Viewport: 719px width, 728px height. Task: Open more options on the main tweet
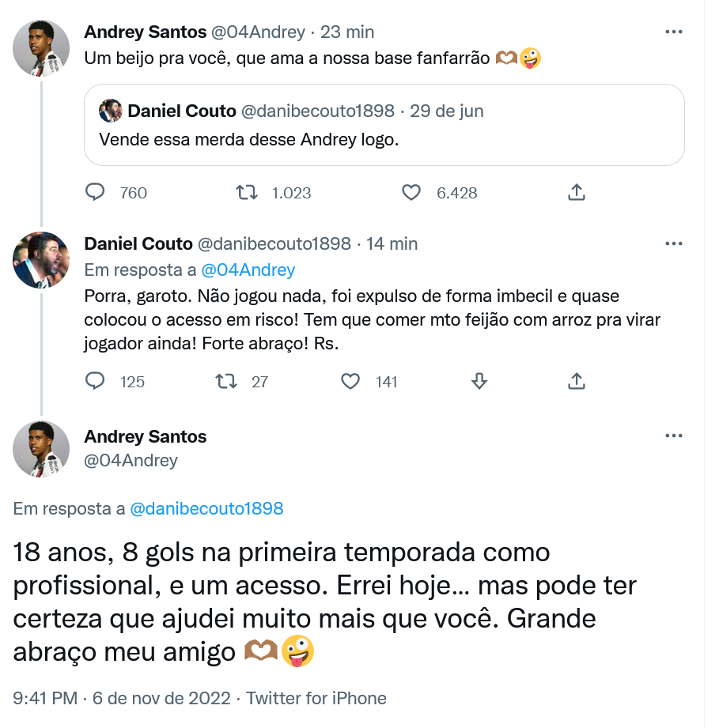pos(673,436)
